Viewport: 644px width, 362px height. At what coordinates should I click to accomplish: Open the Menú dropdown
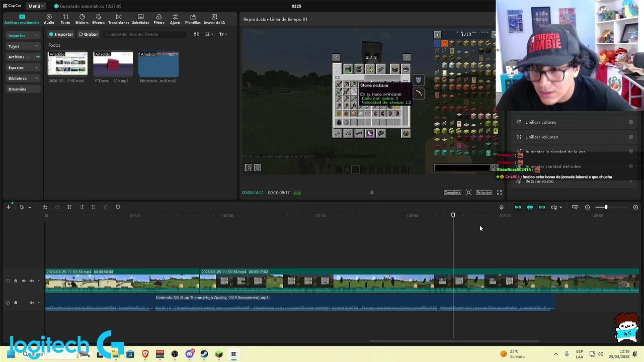[35, 6]
